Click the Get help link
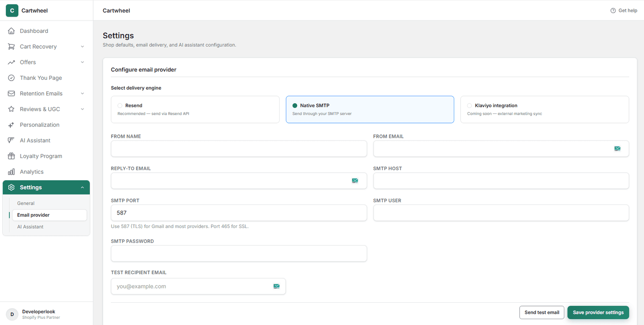This screenshot has width=644, height=325. click(x=624, y=10)
